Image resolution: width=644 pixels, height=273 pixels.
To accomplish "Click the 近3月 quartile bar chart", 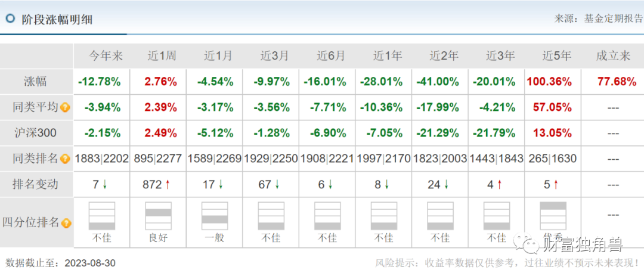I will coord(271,216).
